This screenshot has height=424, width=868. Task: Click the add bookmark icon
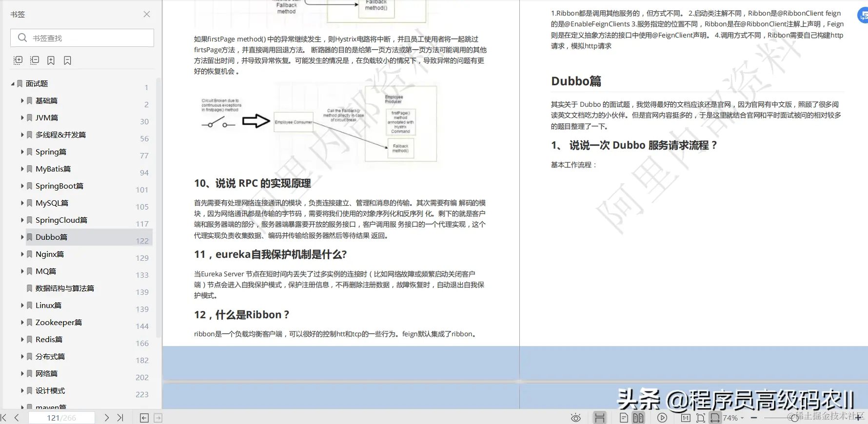[x=51, y=60]
